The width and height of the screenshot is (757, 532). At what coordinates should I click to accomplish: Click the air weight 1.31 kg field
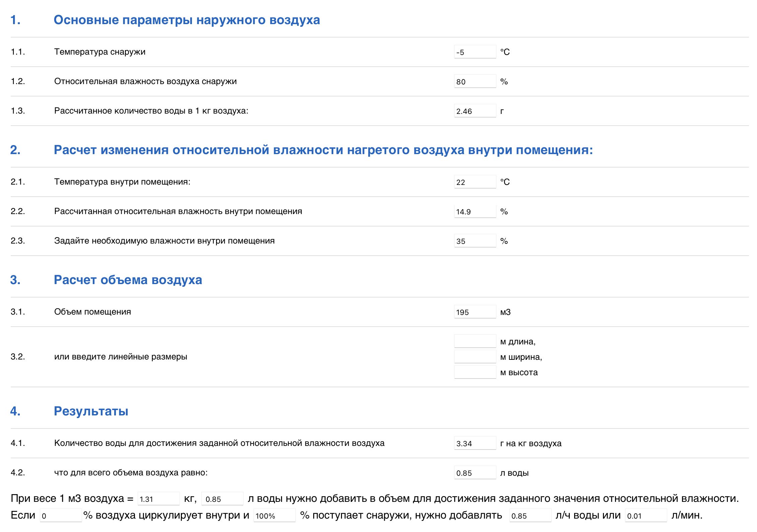coord(158,499)
